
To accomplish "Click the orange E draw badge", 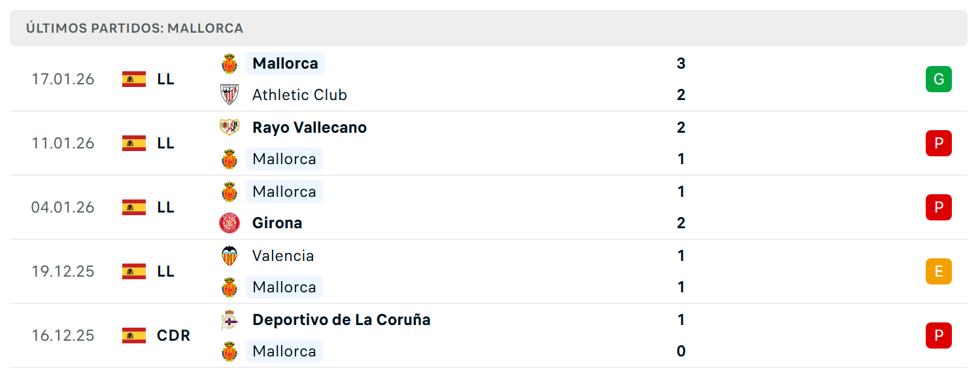I will [939, 271].
